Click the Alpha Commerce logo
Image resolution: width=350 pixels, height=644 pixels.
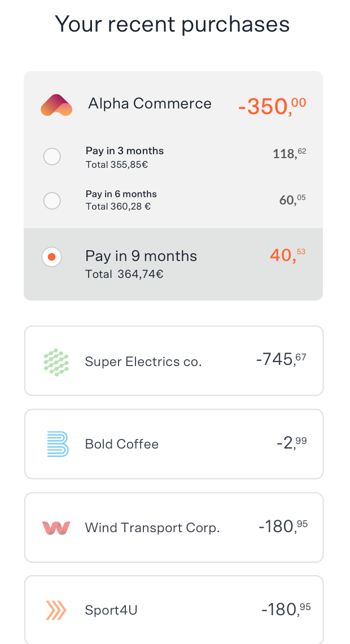pyautogui.click(x=55, y=105)
